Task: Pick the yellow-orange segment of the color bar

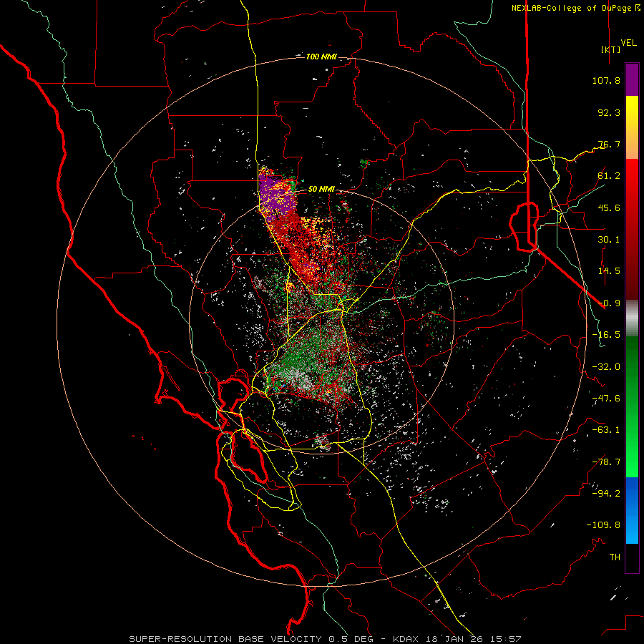Action: [632, 127]
